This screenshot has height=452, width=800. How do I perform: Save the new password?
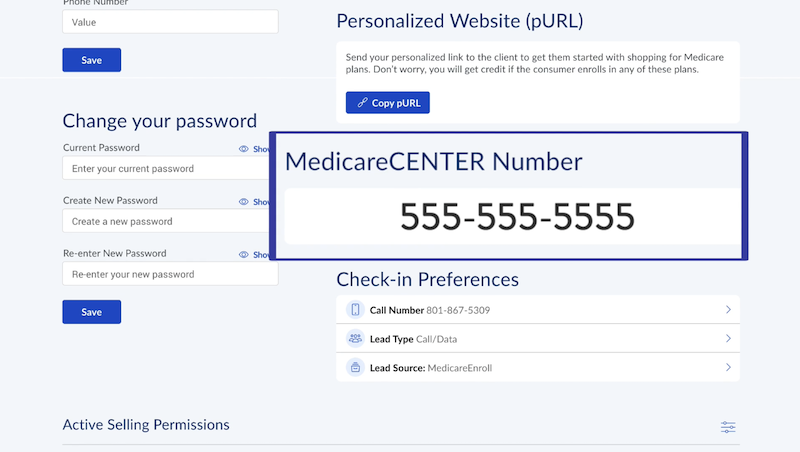pyautogui.click(x=92, y=312)
